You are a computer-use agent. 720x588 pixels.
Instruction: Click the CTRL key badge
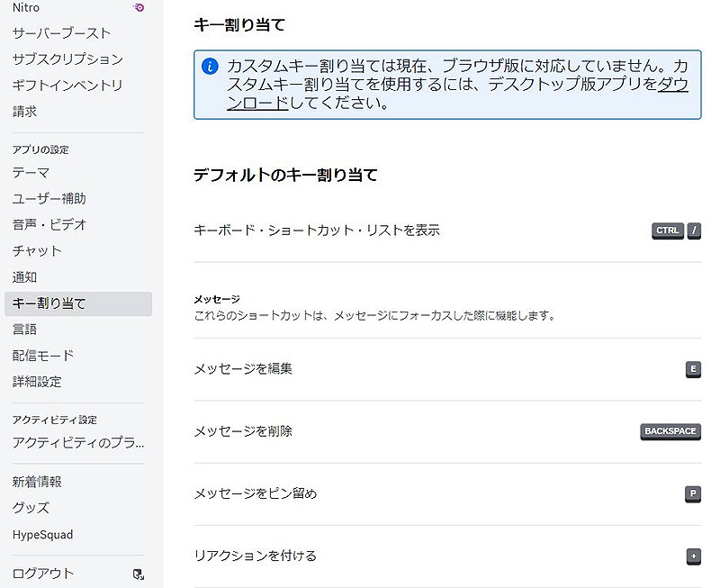668,231
